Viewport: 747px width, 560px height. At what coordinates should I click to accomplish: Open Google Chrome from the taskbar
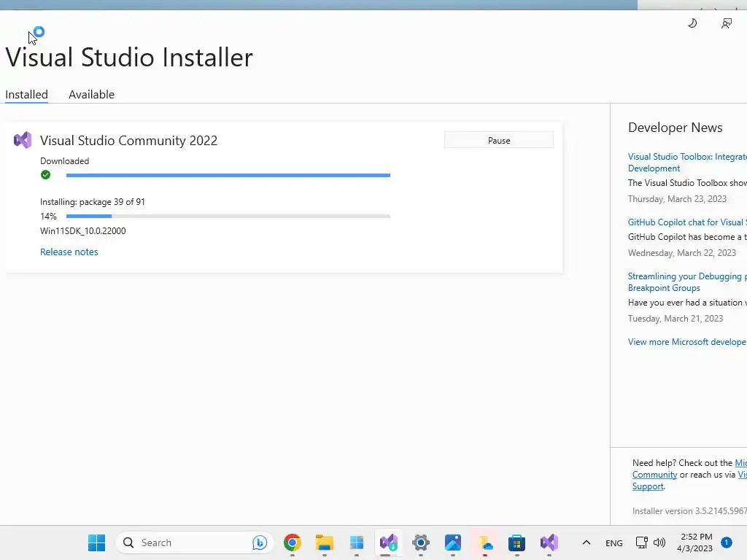(293, 542)
